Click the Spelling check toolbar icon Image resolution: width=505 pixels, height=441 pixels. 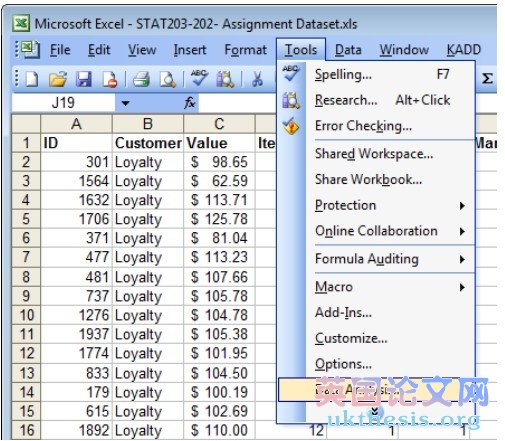(199, 78)
